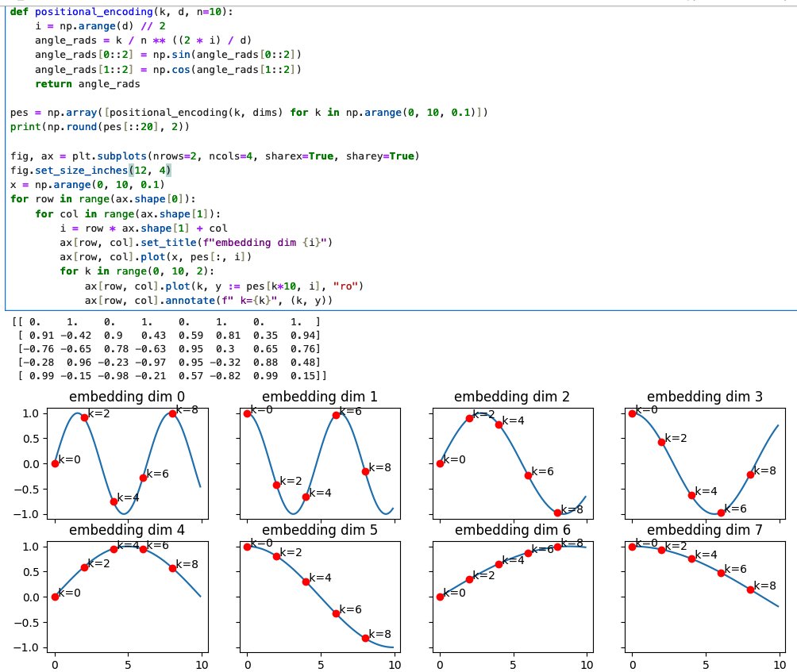Viewport: 797px width, 672px height.
Task: Click the annotate code line
Action: click(x=209, y=300)
